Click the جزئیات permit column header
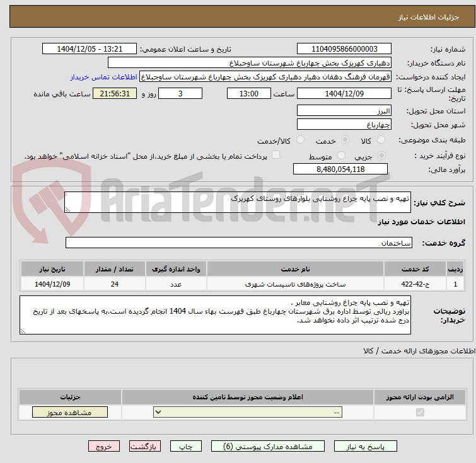Screen dimensions: 476x463 (x=70, y=397)
